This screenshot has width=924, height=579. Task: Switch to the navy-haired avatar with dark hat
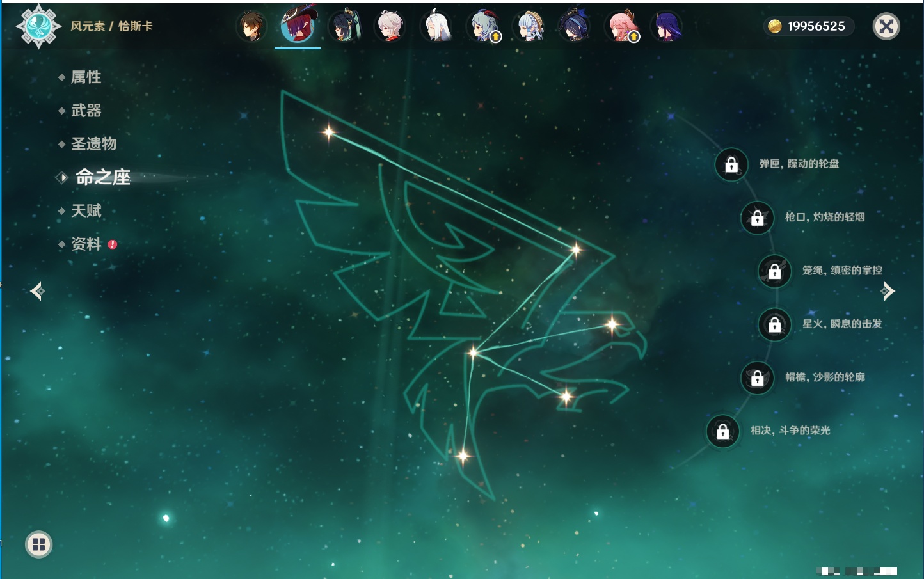(x=574, y=26)
